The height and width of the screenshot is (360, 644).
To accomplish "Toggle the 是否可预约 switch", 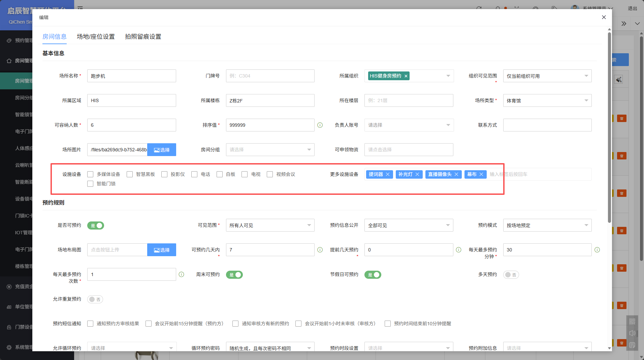I will tap(96, 226).
